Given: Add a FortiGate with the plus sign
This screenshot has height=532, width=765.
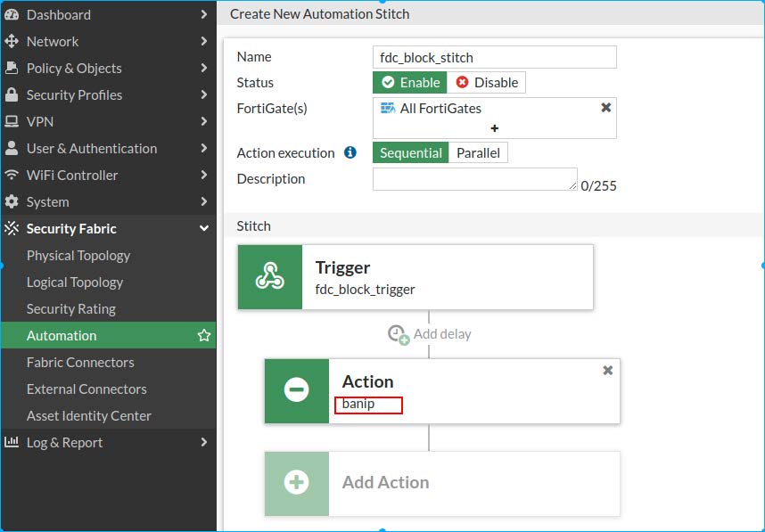Looking at the screenshot, I should [495, 128].
